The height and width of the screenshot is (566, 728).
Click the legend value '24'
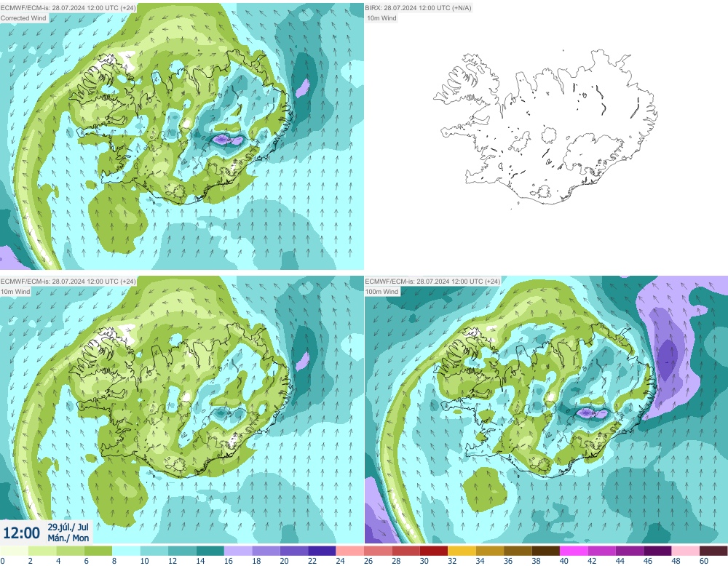tap(340, 561)
